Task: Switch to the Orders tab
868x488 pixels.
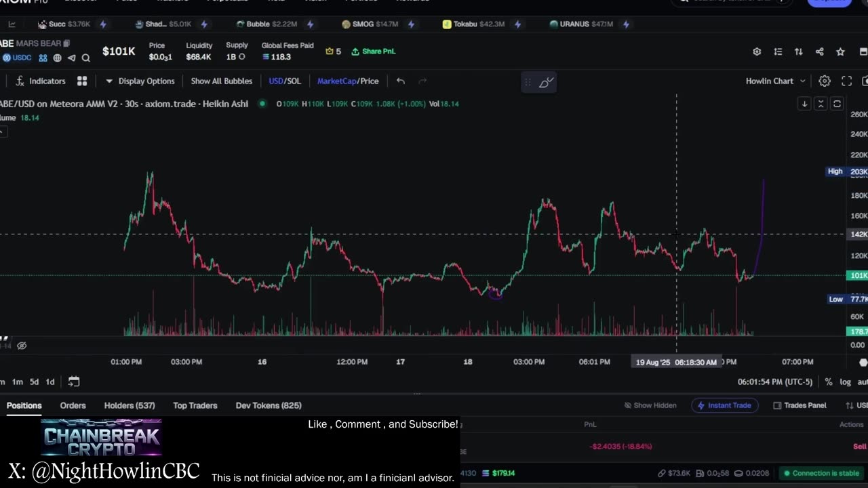Action: (73, 405)
